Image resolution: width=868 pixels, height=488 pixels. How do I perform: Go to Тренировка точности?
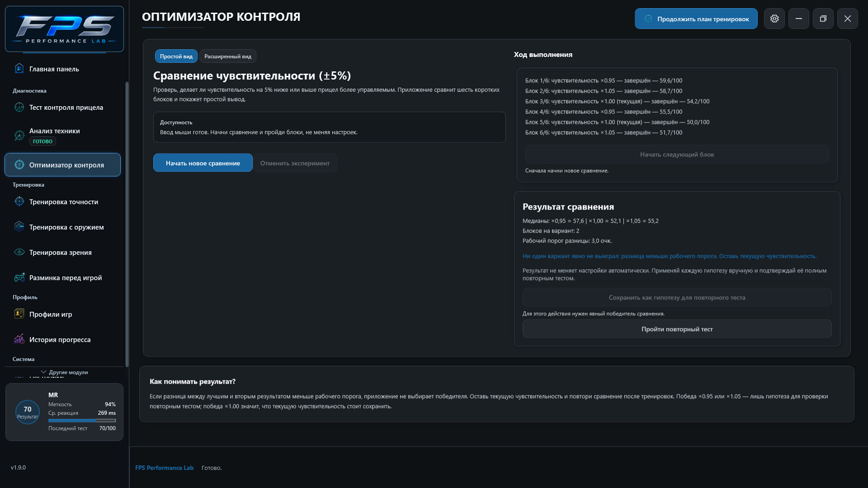[x=62, y=202]
